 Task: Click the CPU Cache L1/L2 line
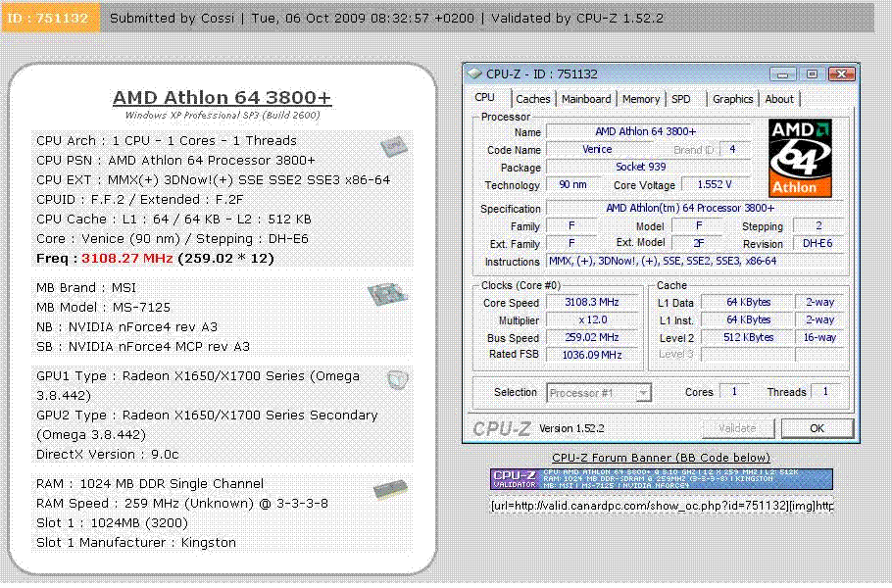tap(173, 219)
